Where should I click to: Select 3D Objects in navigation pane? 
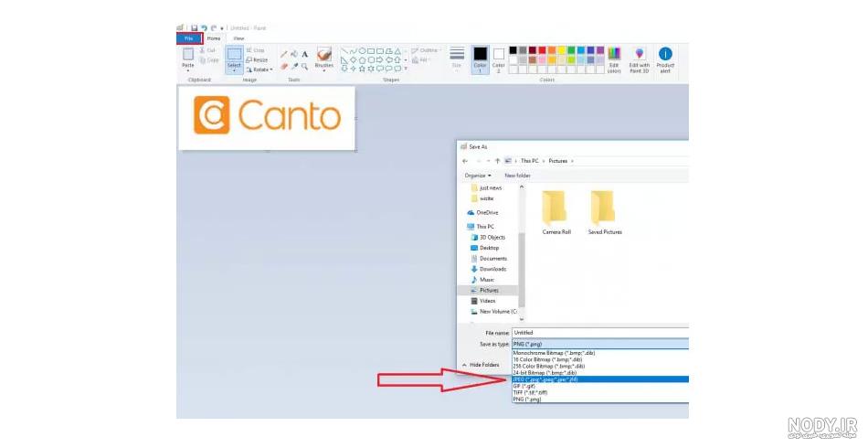coord(488,237)
